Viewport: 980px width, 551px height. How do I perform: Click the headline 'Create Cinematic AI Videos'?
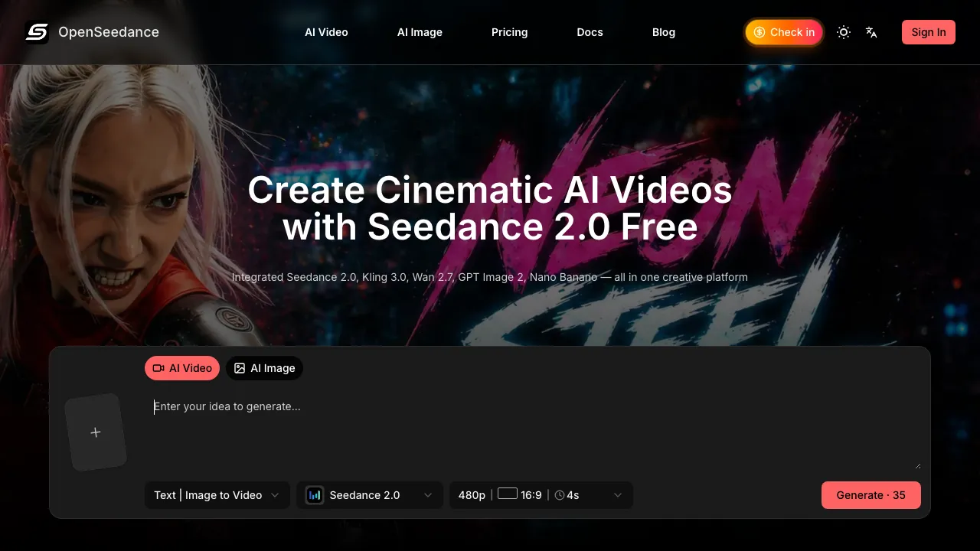[x=490, y=190]
